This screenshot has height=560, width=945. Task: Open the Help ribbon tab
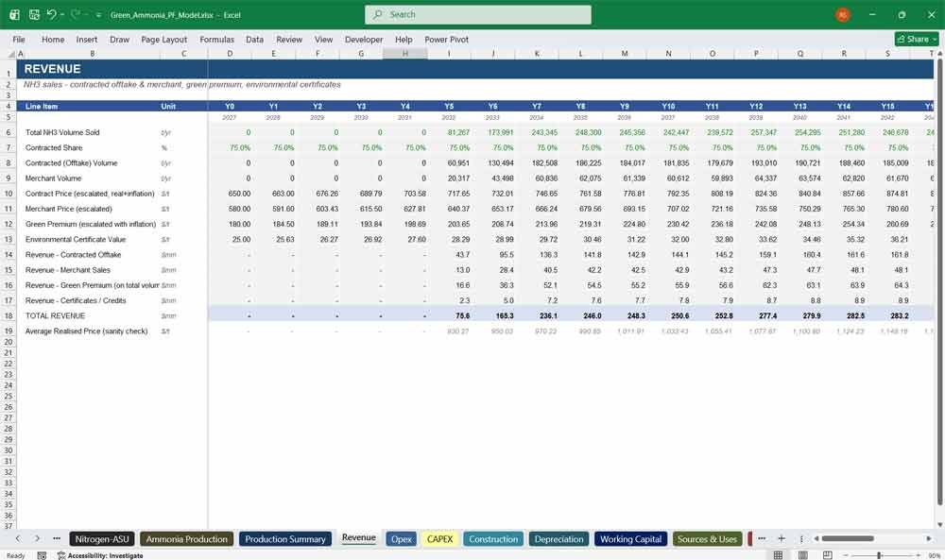tap(404, 39)
